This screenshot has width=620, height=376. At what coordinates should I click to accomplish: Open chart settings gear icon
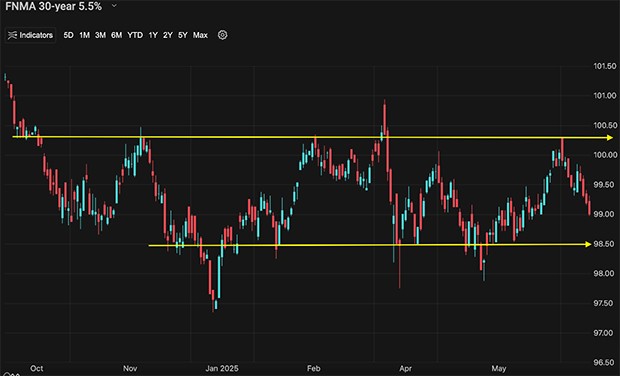pyautogui.click(x=223, y=35)
